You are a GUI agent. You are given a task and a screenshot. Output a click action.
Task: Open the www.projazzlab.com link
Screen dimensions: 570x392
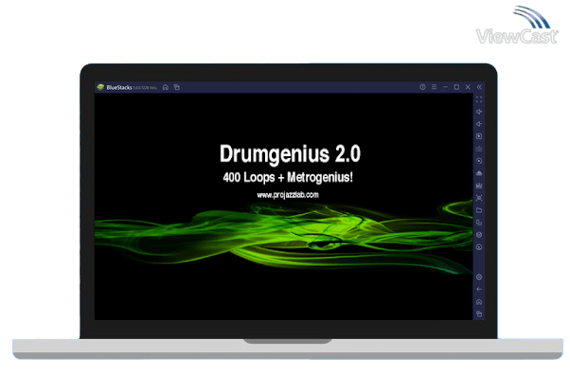[288, 195]
